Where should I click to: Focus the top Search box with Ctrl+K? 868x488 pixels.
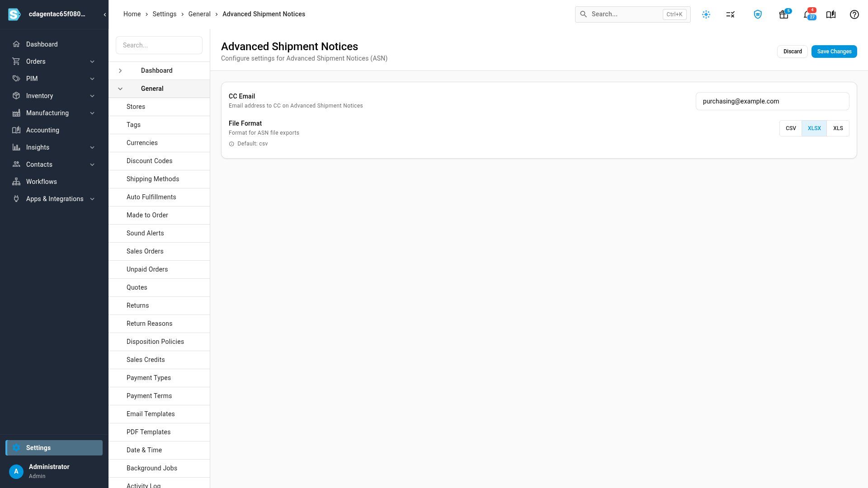tap(632, 14)
